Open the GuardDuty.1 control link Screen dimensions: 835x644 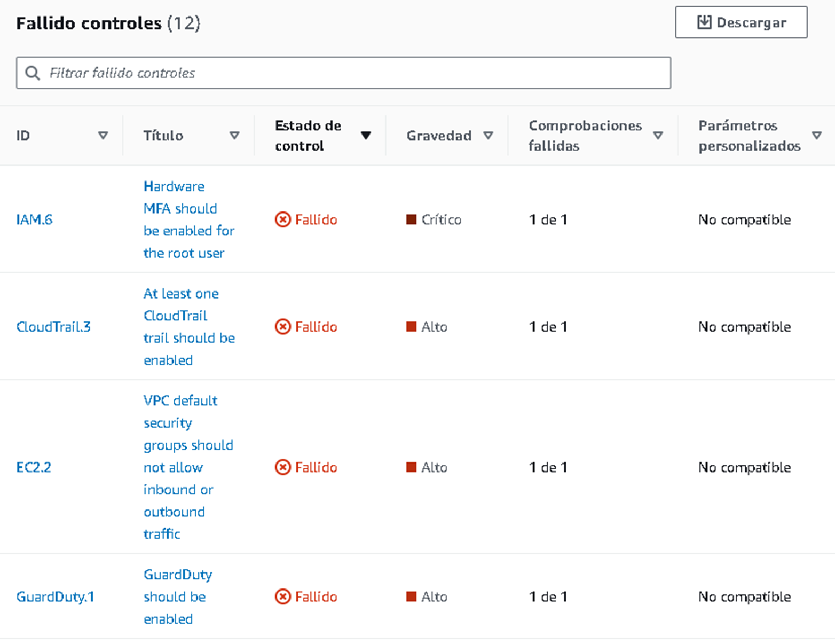tap(55, 596)
